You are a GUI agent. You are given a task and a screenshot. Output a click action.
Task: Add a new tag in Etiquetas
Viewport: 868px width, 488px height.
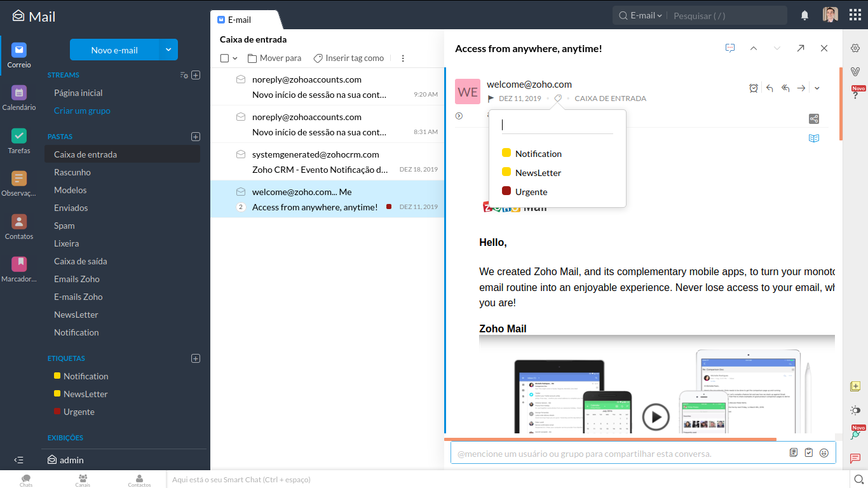tap(196, 358)
